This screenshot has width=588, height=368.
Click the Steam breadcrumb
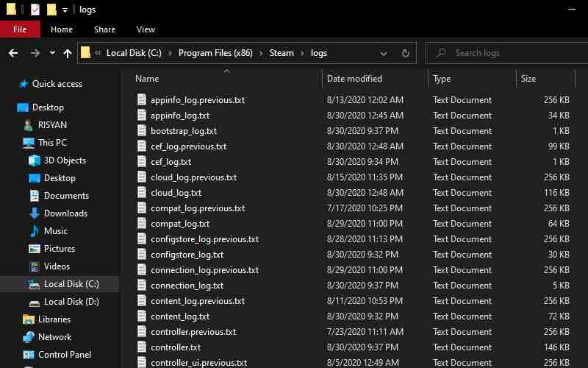[x=282, y=53]
